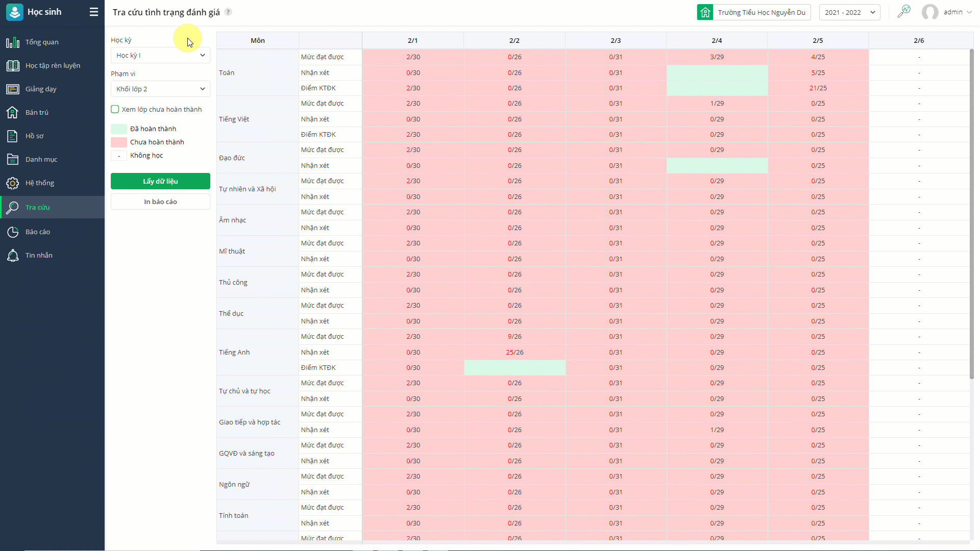The image size is (980, 551).
Task: Open the Phạm vi Khối lớp 2 dropdown
Action: [x=160, y=89]
